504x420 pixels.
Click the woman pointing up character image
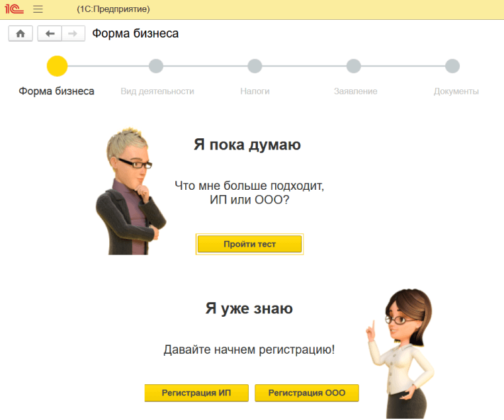pos(400,353)
